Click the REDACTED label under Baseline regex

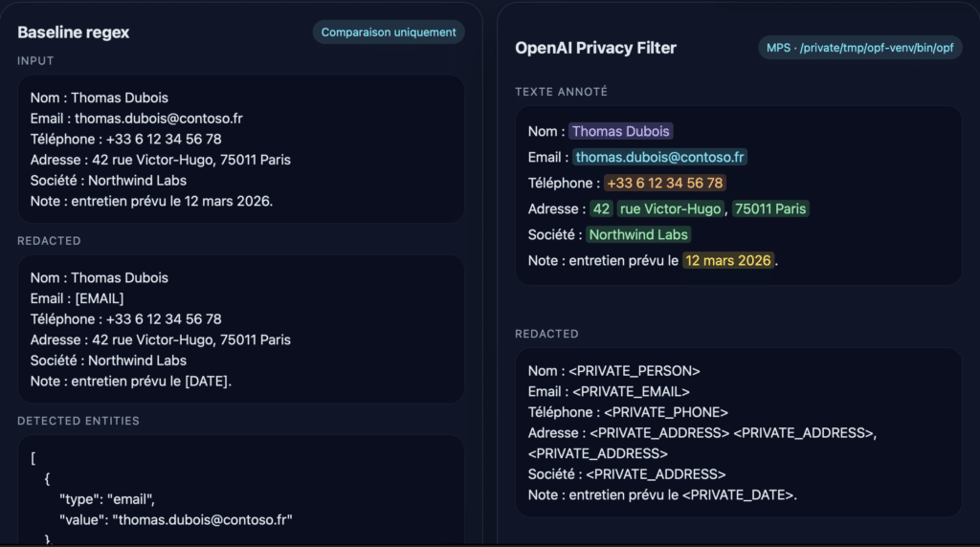(x=49, y=241)
